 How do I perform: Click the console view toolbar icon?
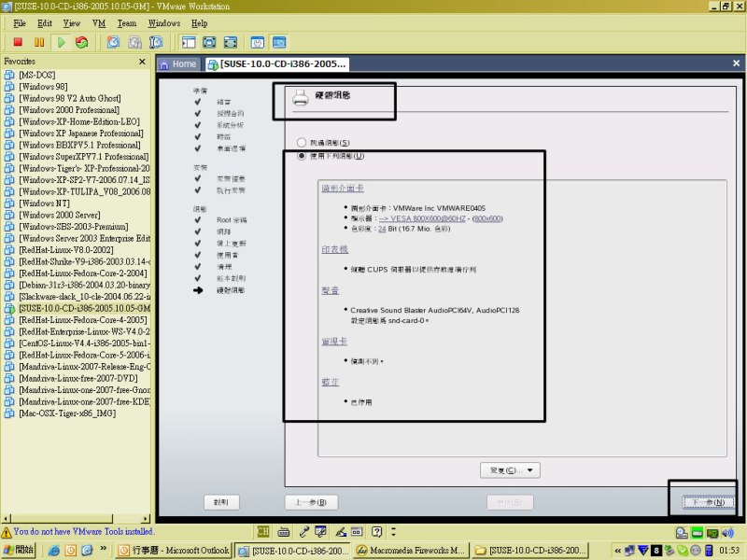279,42
